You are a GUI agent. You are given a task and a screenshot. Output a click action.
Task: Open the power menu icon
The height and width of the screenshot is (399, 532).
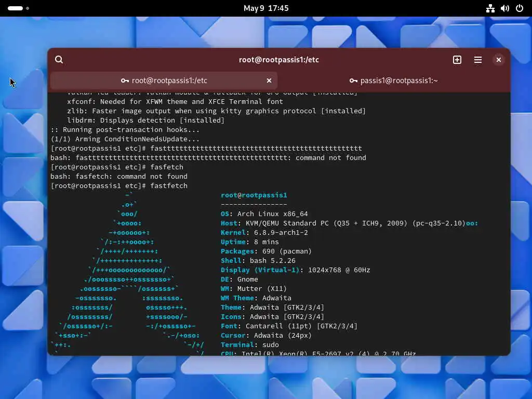click(x=520, y=8)
